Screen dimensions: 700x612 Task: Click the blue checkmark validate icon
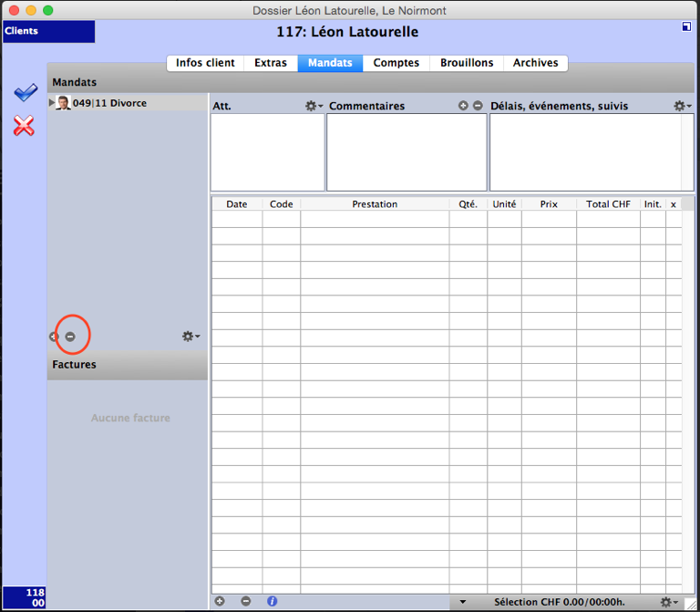[26, 92]
